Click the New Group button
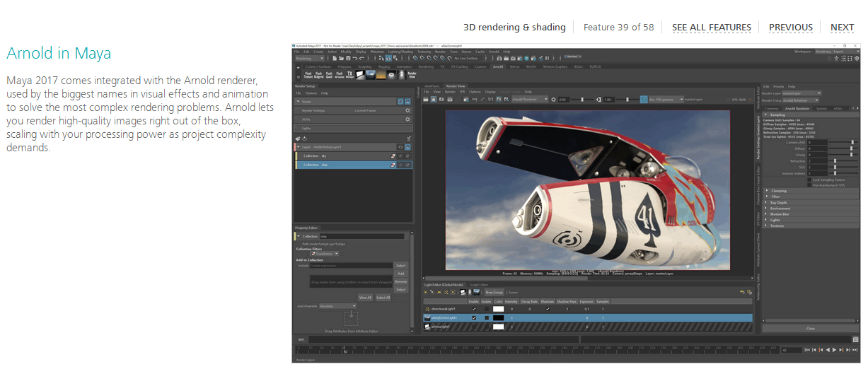 (494, 292)
